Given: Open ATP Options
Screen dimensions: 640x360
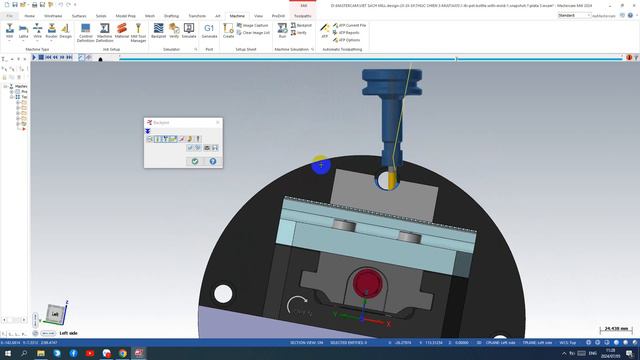Looking at the screenshot, I should tap(346, 40).
